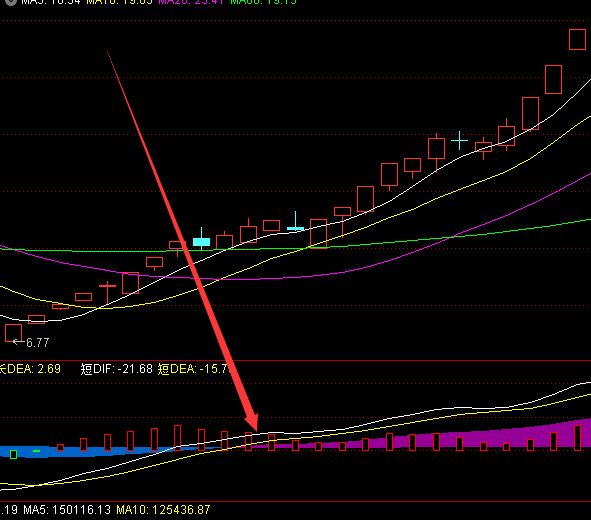
Task: Click the small green dash in blue zone
Action: [37, 451]
